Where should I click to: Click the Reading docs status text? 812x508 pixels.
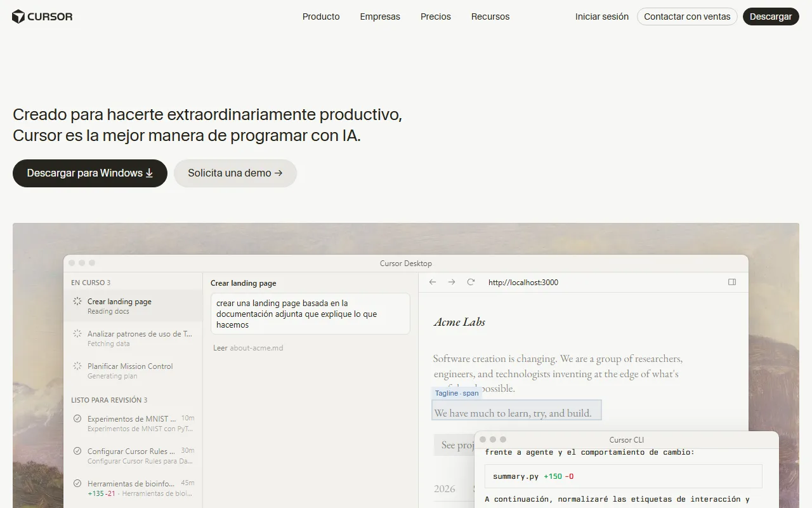108,312
